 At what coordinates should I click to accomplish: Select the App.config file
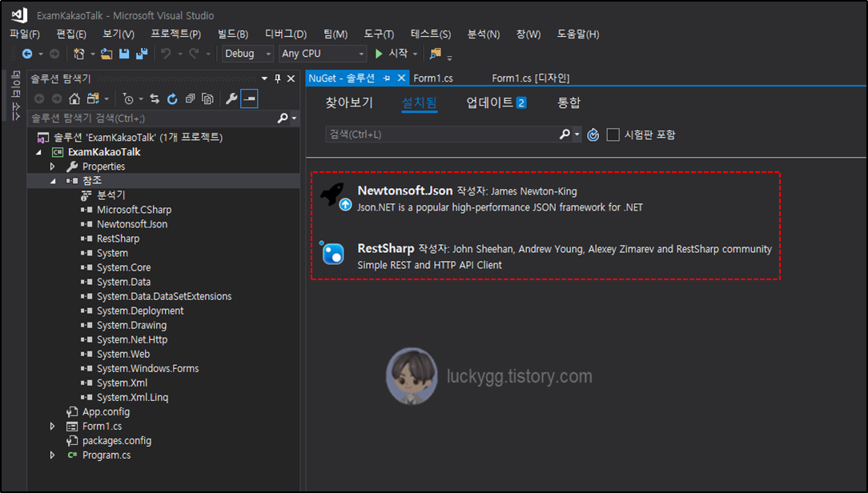click(x=106, y=411)
